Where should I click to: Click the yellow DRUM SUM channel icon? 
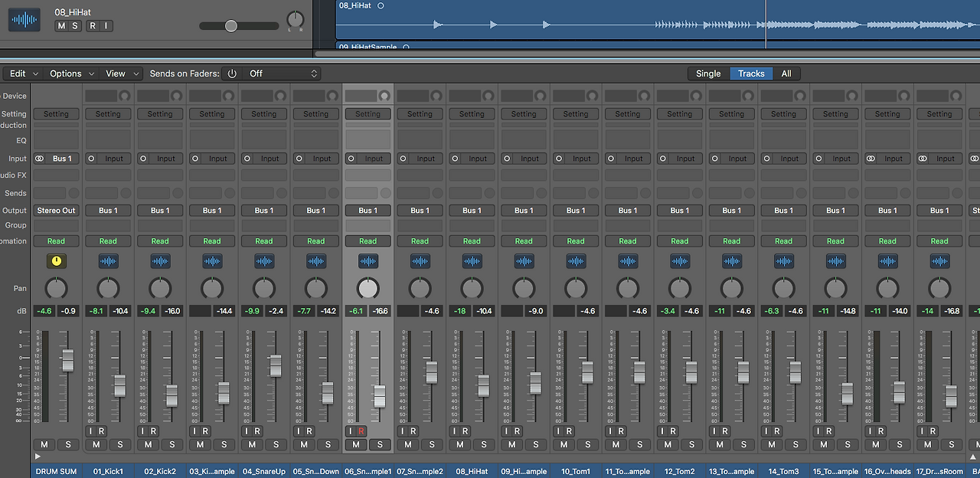[56, 261]
